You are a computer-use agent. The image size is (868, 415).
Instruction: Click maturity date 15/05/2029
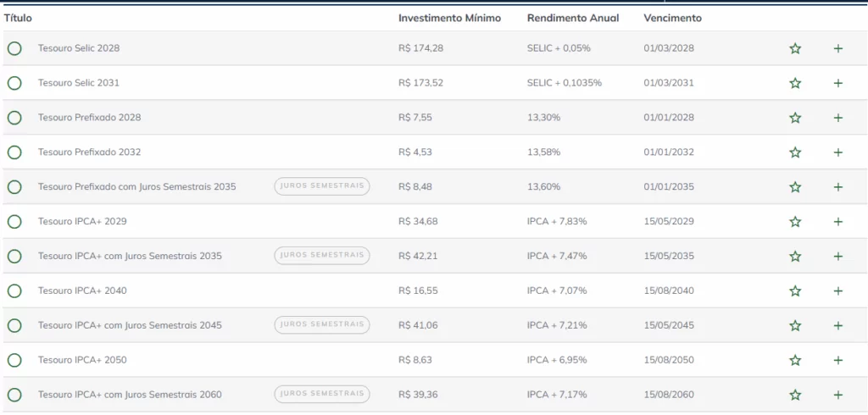pos(669,221)
